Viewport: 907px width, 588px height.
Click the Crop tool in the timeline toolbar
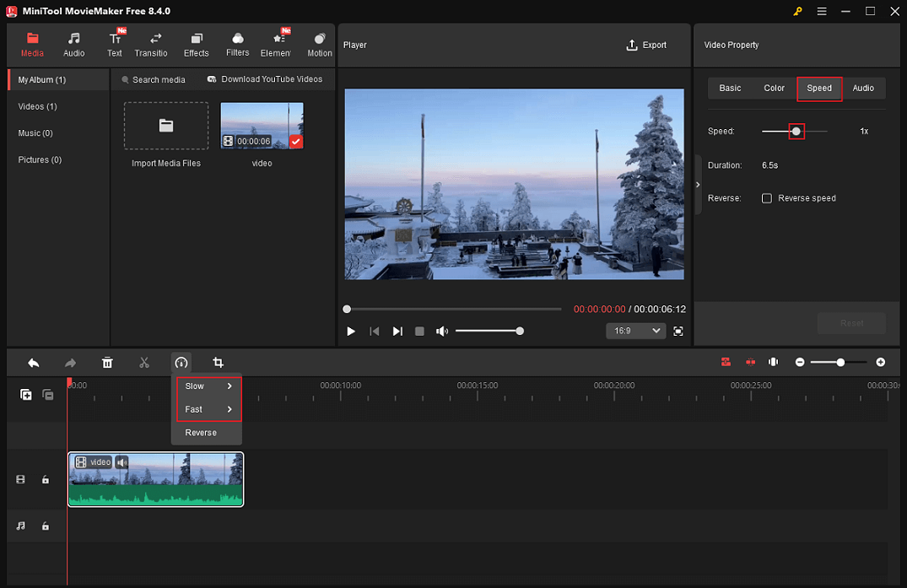pyautogui.click(x=218, y=362)
